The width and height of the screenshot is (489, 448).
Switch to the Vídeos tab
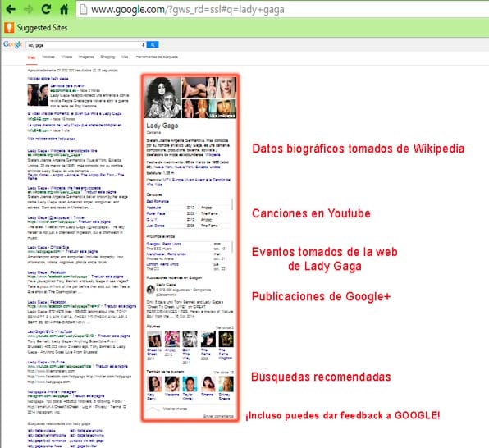(x=66, y=57)
